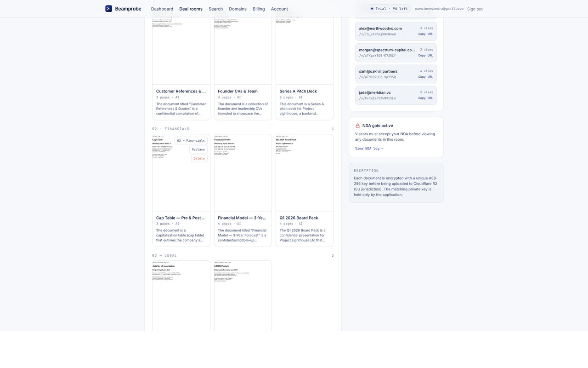Screen dimensions: 588x368
Task: Click the /v/IS_vlNMmjR0rWuwd link path
Action: (x=377, y=34)
